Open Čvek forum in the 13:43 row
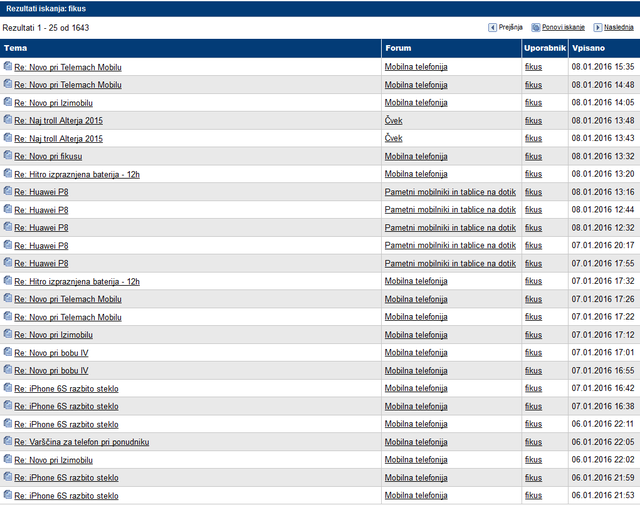Viewport: 640px width, 505px height. pyautogui.click(x=393, y=138)
